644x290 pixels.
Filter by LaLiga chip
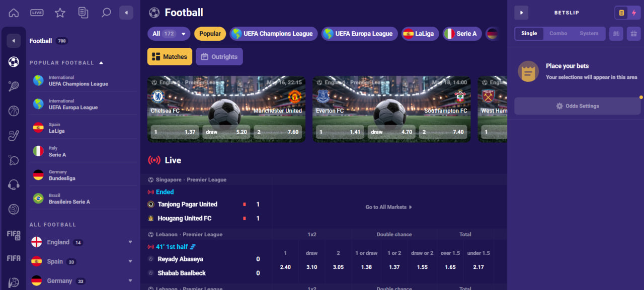point(420,34)
